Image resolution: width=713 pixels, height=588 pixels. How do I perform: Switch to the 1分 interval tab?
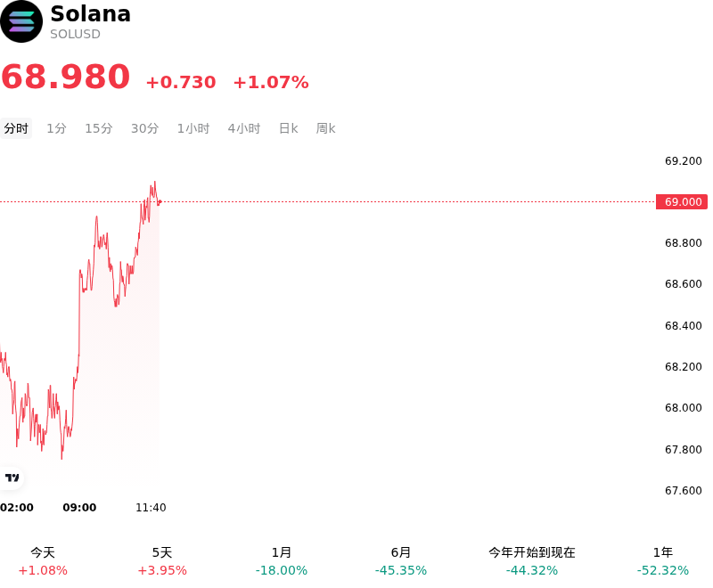[x=56, y=128]
